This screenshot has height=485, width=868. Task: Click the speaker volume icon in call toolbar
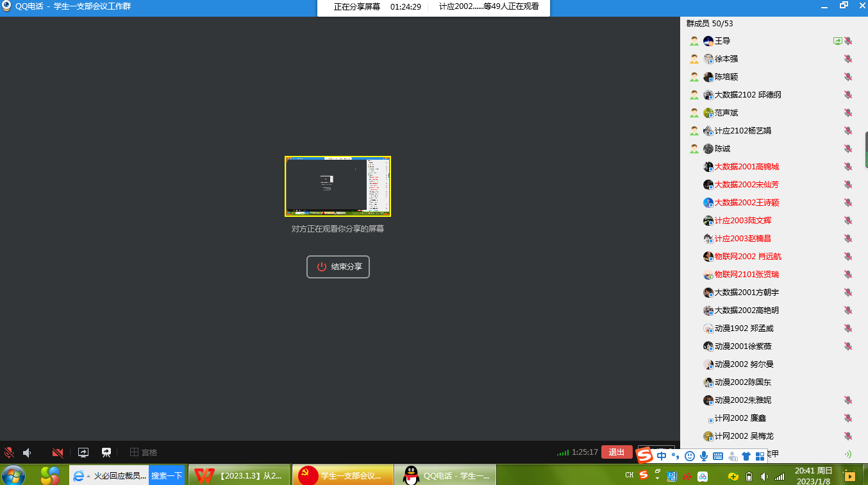[x=27, y=452]
